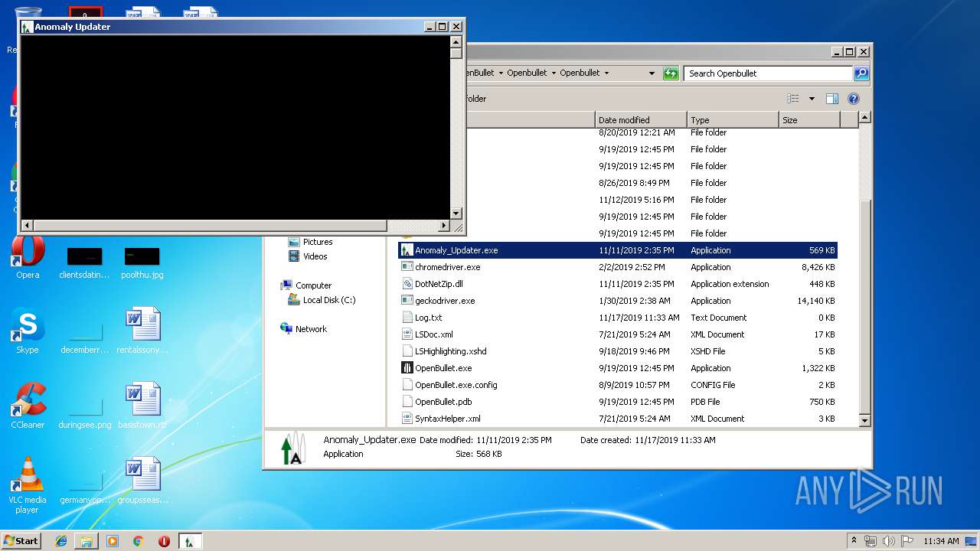Select duringsee.png desktop file
This screenshot has height=551, width=980.
point(85,413)
